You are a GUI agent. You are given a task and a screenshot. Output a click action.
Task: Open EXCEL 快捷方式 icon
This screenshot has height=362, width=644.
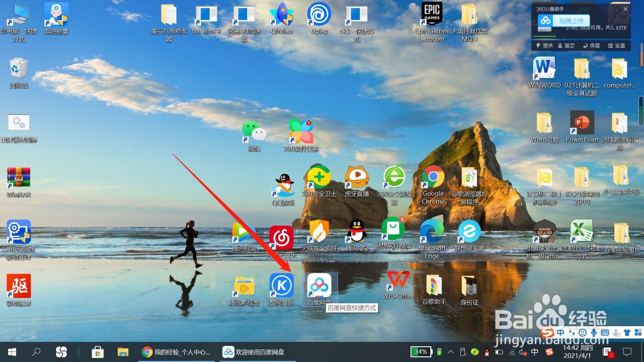[582, 239]
